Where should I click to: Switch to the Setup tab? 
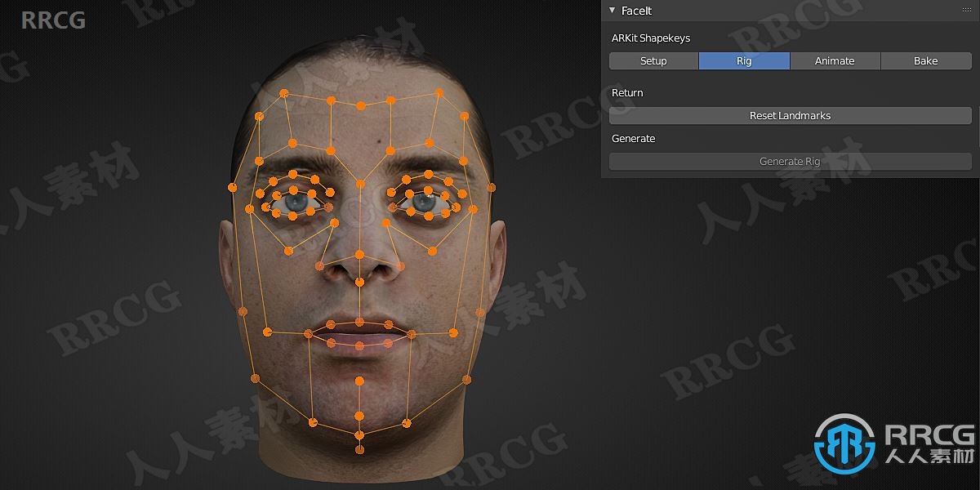click(653, 61)
